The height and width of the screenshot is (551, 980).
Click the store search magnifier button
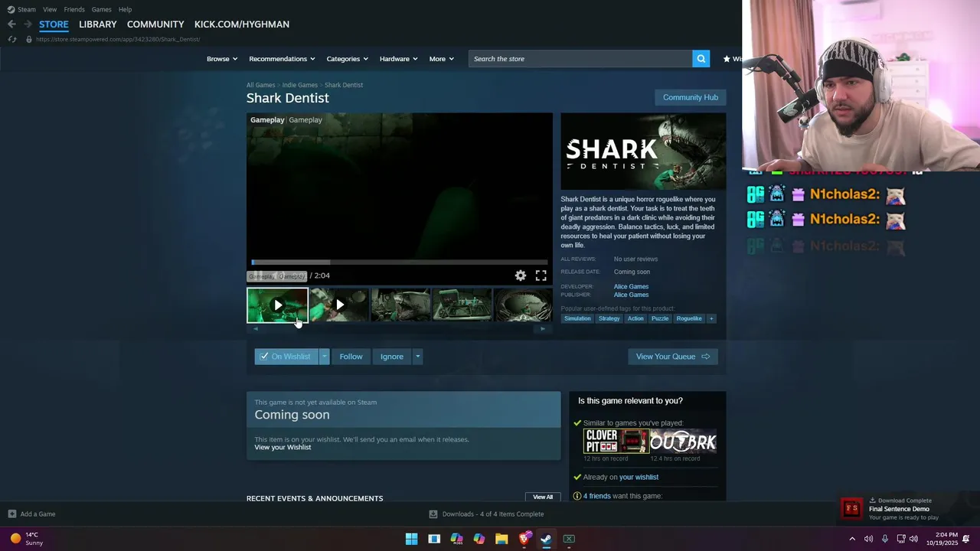tap(701, 59)
